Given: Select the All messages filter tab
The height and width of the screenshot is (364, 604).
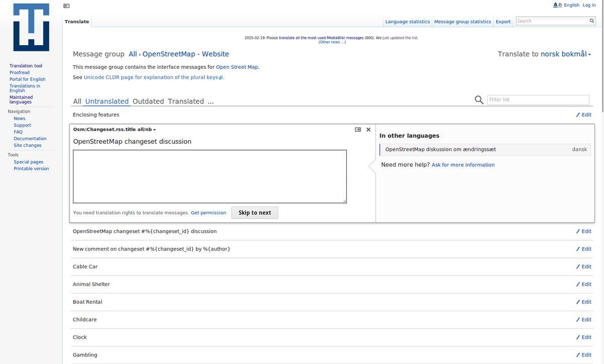Looking at the screenshot, I should [77, 101].
